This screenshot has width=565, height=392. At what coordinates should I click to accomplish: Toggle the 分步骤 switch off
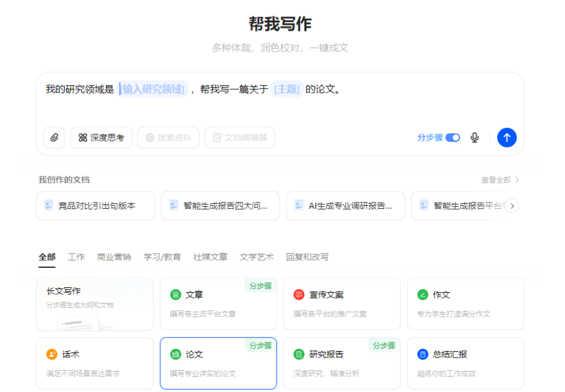pyautogui.click(x=453, y=137)
